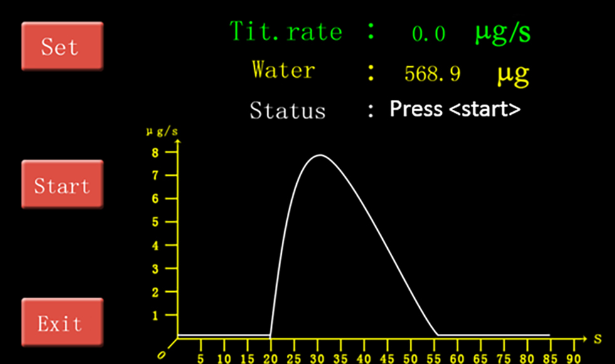Click the Tit.rate label text
Screen dimensions: 615x364
point(286,31)
